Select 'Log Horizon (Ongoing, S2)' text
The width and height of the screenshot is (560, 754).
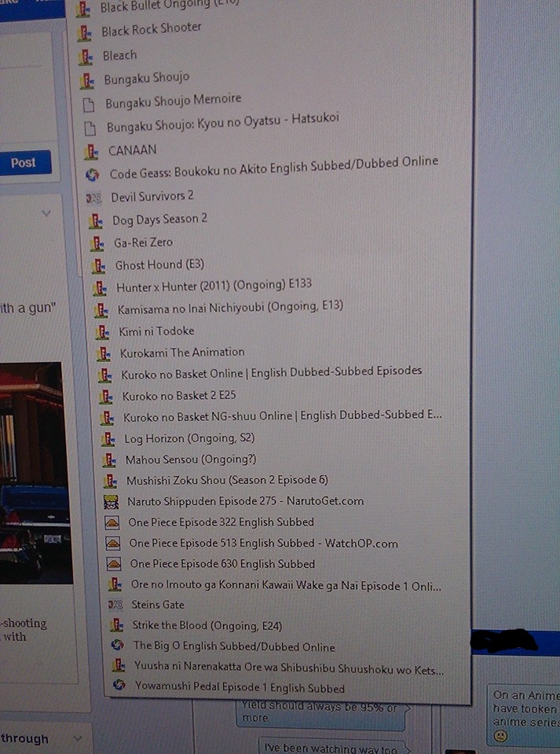click(x=189, y=438)
